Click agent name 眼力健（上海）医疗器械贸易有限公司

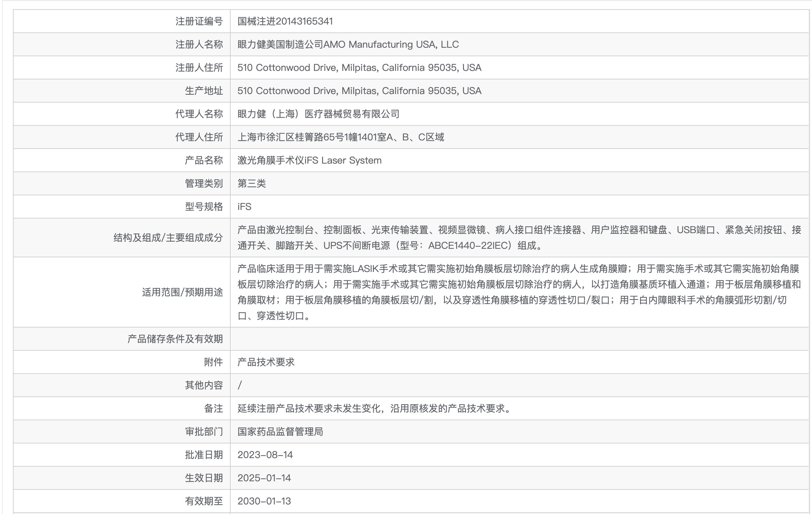[318, 114]
